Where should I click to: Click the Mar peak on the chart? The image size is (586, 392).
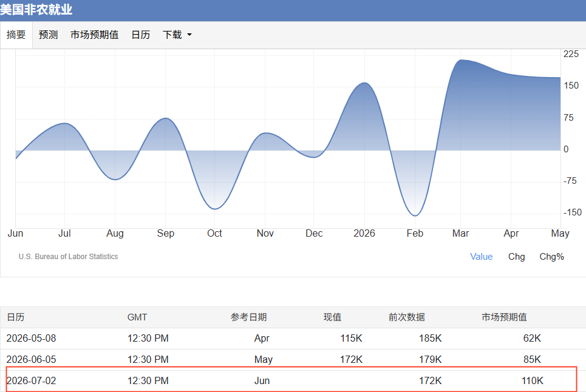[x=461, y=59]
